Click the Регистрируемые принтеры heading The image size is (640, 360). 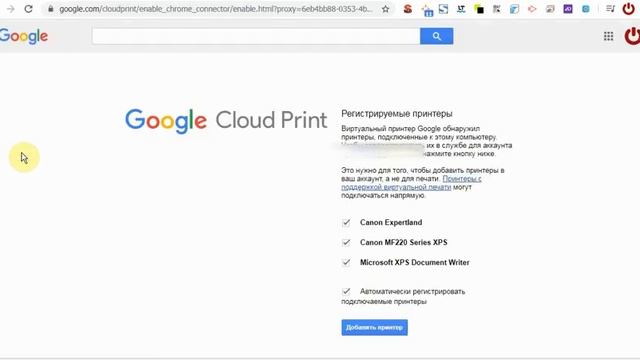397,113
